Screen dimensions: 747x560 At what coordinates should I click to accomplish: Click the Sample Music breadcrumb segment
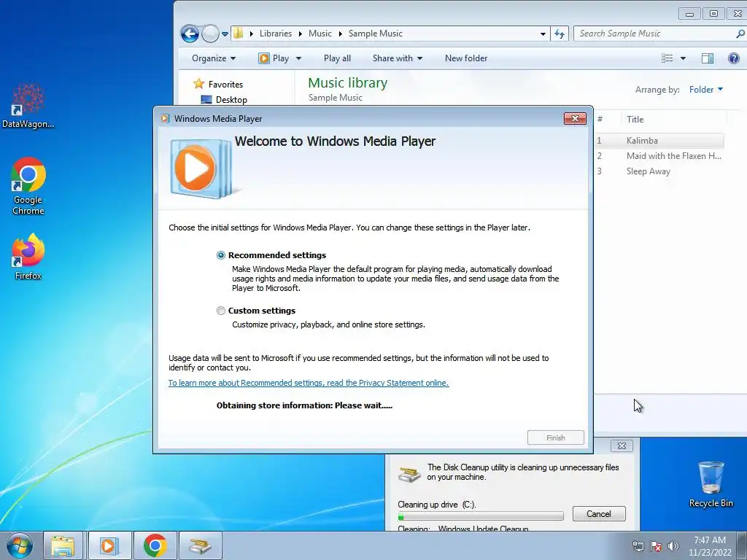click(376, 34)
